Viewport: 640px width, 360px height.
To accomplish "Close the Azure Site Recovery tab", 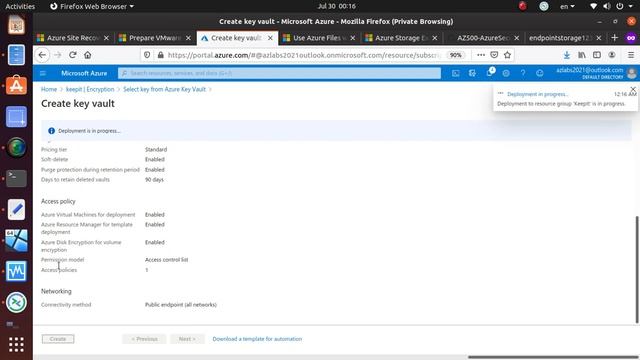I will point(106,38).
